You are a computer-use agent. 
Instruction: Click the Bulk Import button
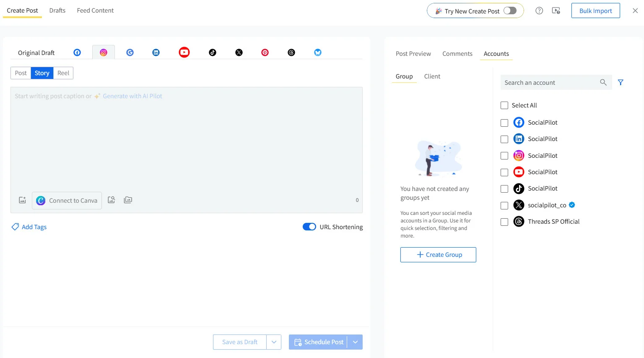coord(596,11)
